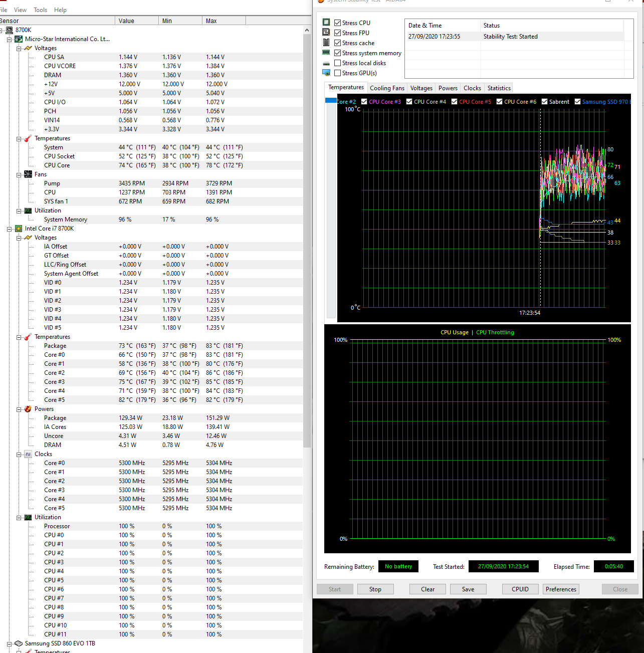This screenshot has height=653, width=644.
Task: Collapse the Micro-Star International node
Action: [9, 39]
